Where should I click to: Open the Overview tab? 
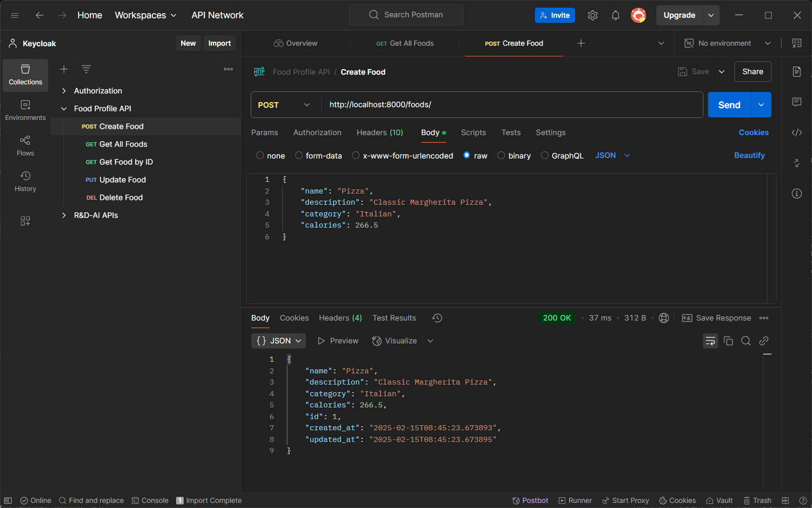tap(295, 43)
